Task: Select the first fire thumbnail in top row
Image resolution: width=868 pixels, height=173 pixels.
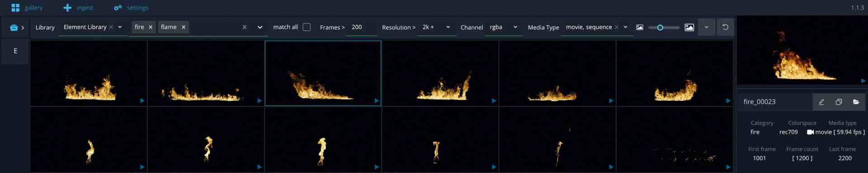Action: (89, 73)
